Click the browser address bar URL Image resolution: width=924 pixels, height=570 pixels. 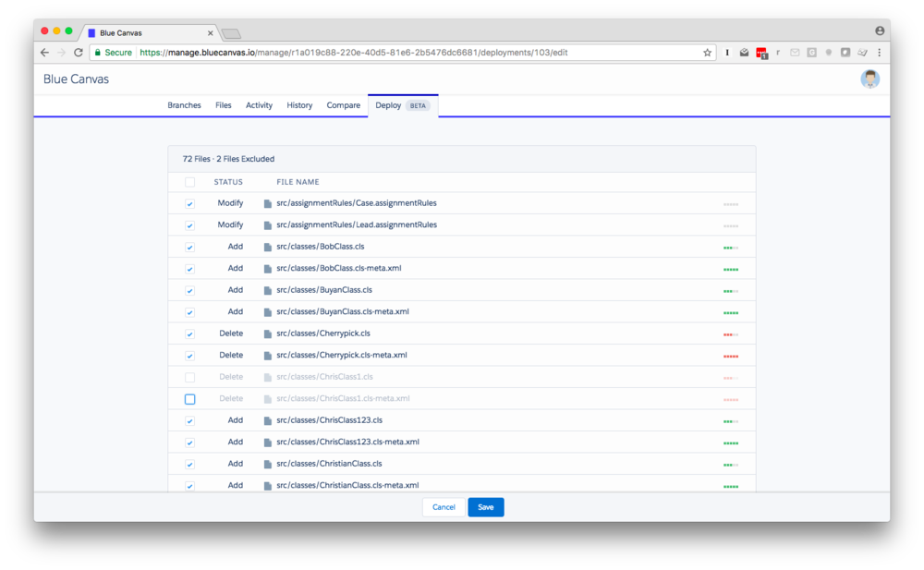354,53
